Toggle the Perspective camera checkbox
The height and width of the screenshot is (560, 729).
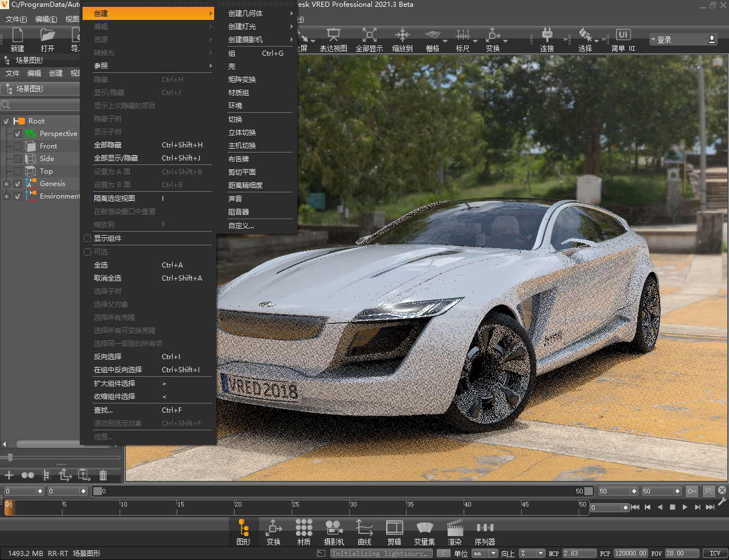tap(18, 134)
